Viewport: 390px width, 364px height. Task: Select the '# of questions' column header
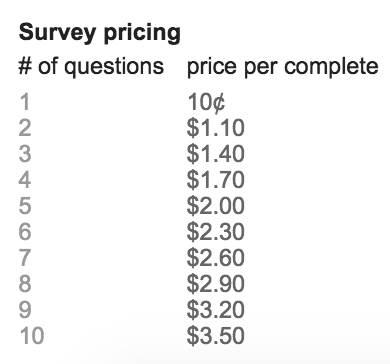(x=91, y=67)
